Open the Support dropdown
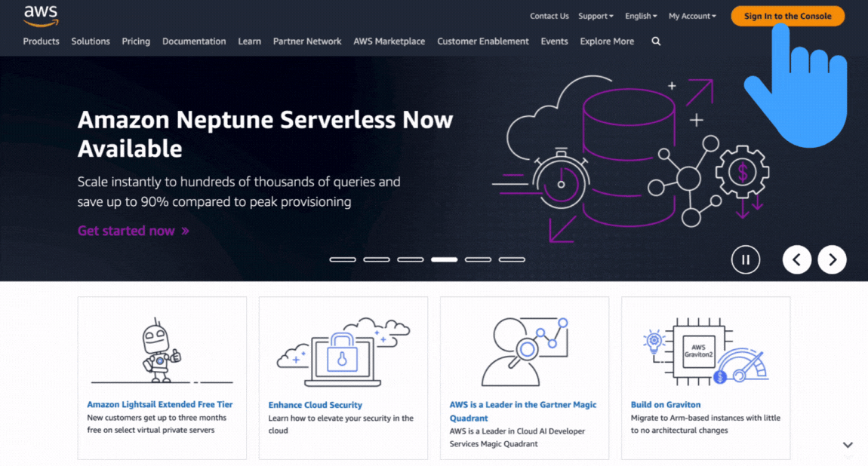 point(596,15)
